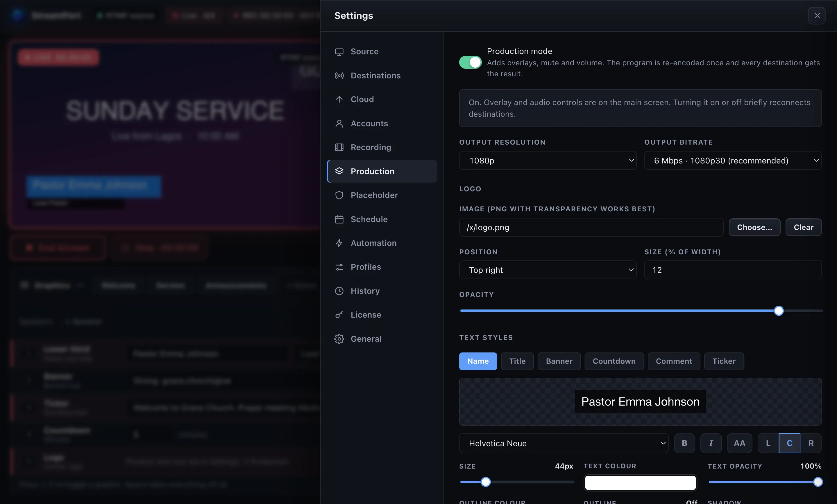The width and height of the screenshot is (837, 504).
Task: Toggle italic text style
Action: click(711, 443)
